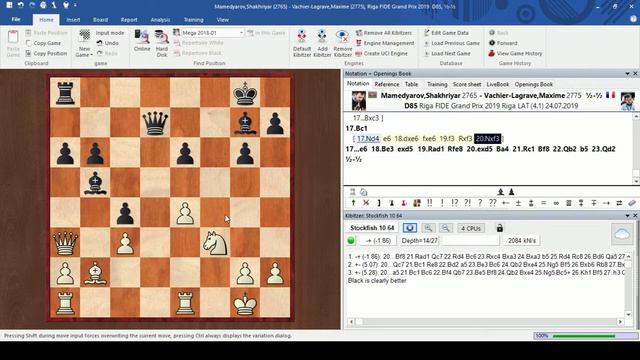Click the double exclamation !! annotation
This screenshot has width=640, height=360.
click(x=429, y=203)
